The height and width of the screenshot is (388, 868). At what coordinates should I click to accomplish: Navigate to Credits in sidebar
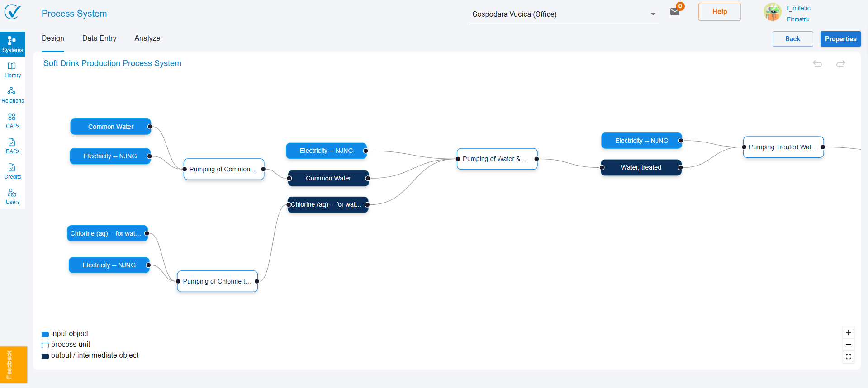coord(13,171)
